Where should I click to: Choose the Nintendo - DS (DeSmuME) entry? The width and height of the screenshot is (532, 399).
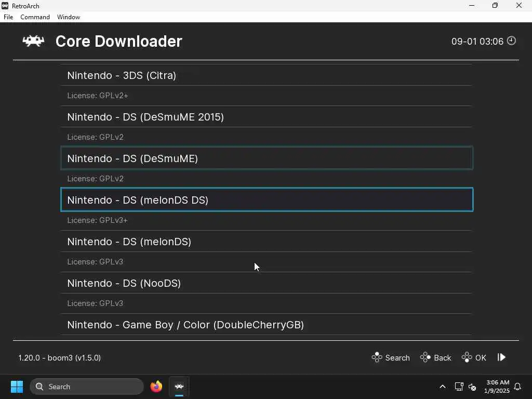tap(267, 158)
